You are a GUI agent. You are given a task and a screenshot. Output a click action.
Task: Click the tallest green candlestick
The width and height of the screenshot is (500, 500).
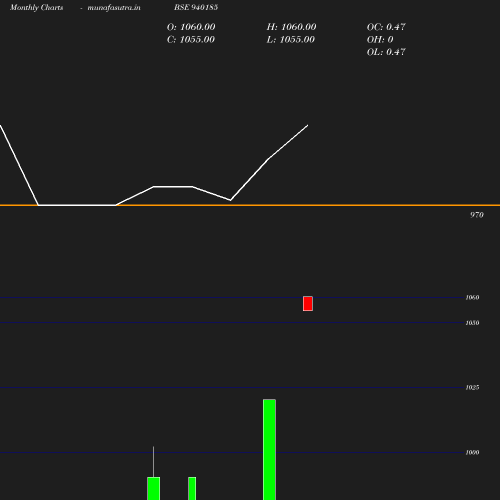click(x=269, y=449)
